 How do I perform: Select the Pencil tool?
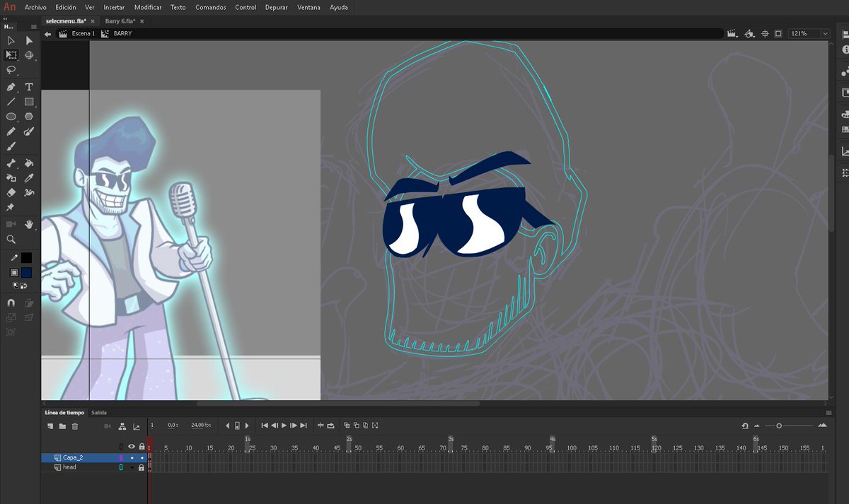tap(11, 131)
